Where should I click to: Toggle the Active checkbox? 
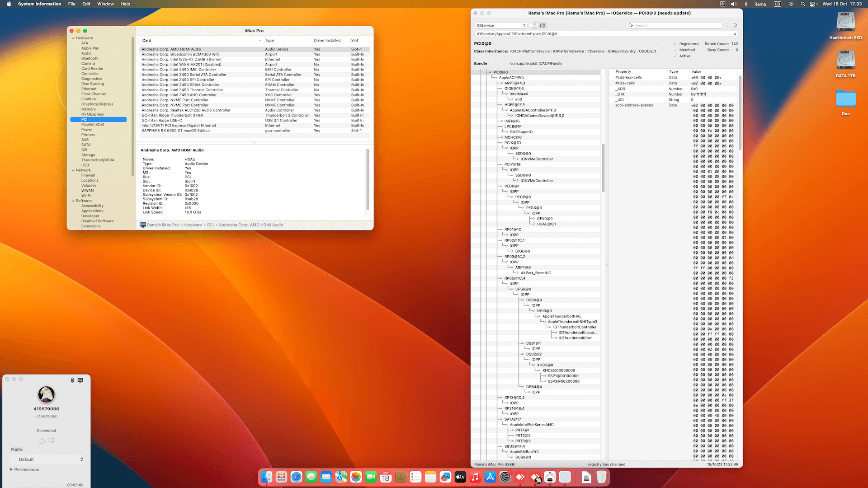(675, 56)
